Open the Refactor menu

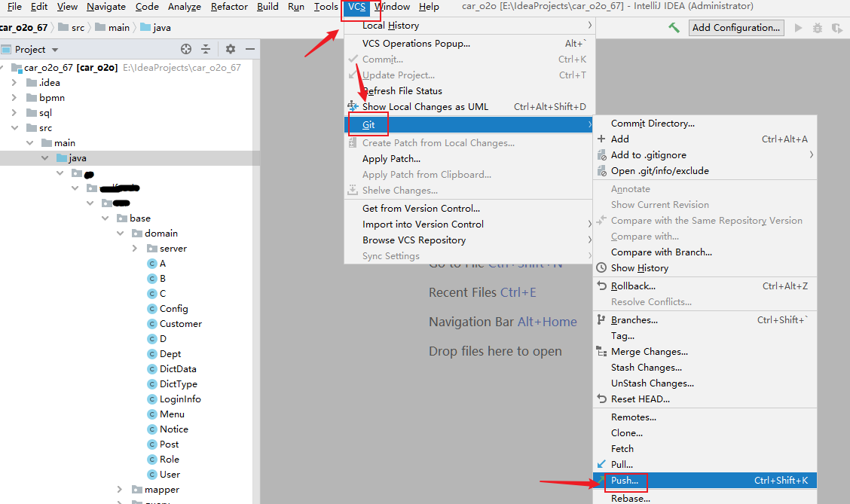[229, 7]
